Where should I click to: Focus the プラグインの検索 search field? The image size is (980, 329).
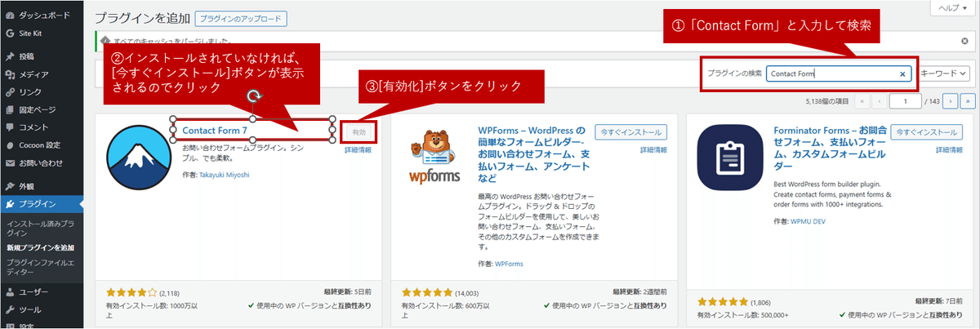point(840,73)
